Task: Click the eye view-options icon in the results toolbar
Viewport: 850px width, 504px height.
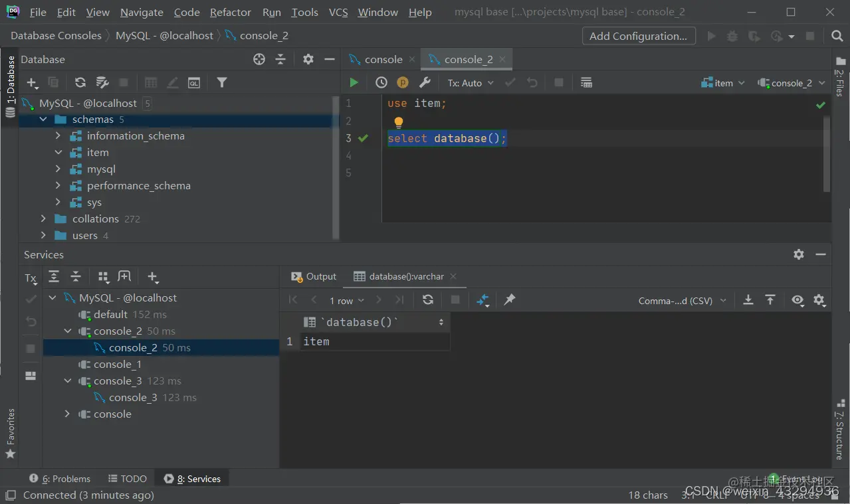Action: (797, 300)
